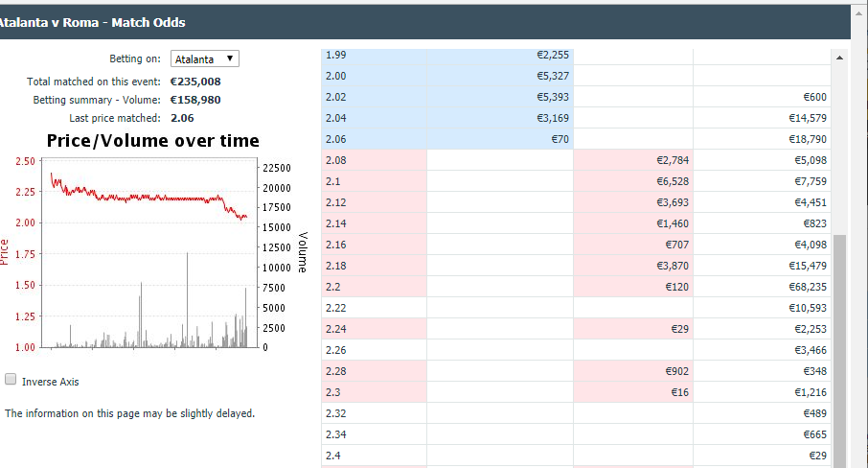The image size is (868, 468).
Task: Click the €68,235 traded volume cell
Action: coord(763,287)
